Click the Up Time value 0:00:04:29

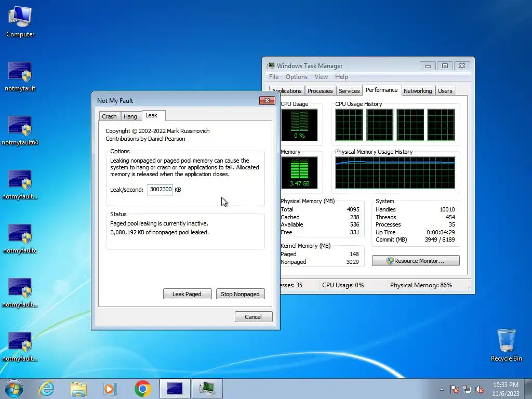(441, 232)
